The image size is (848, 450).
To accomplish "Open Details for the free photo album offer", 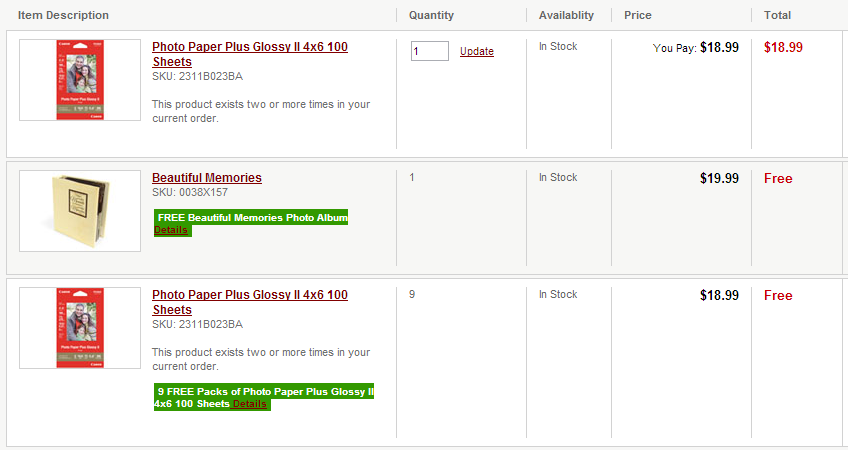I will tap(171, 230).
